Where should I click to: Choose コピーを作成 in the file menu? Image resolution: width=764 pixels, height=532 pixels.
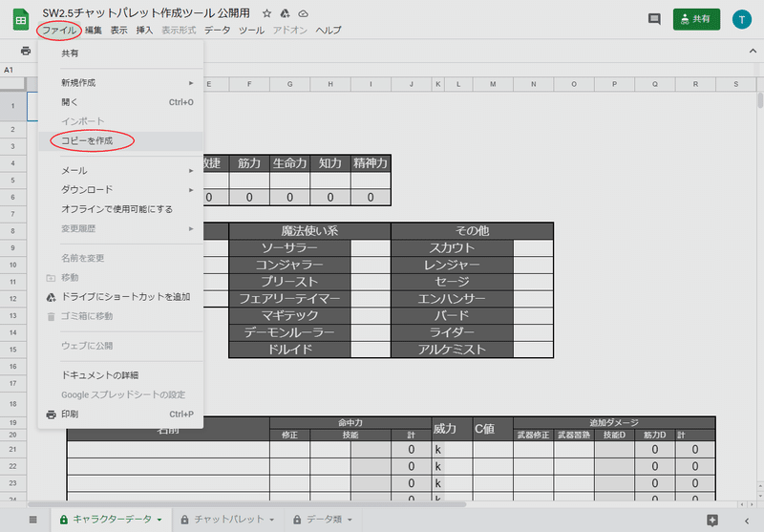(x=120, y=140)
